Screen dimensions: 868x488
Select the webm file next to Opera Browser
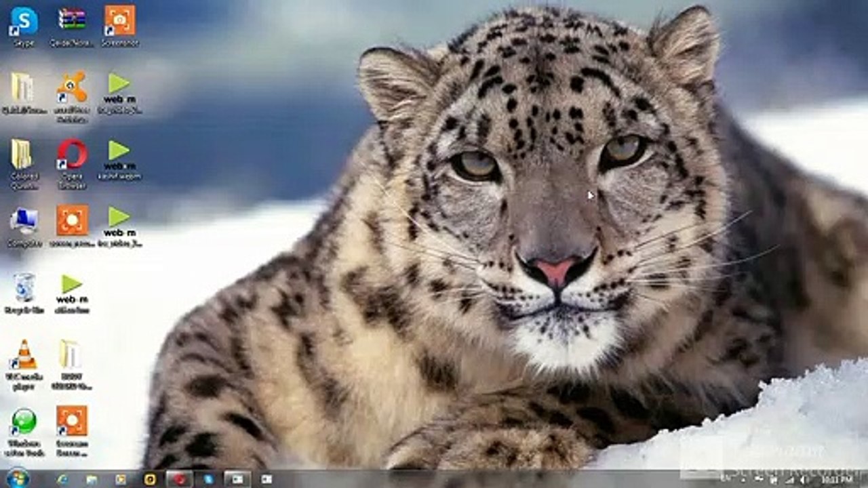(x=119, y=160)
